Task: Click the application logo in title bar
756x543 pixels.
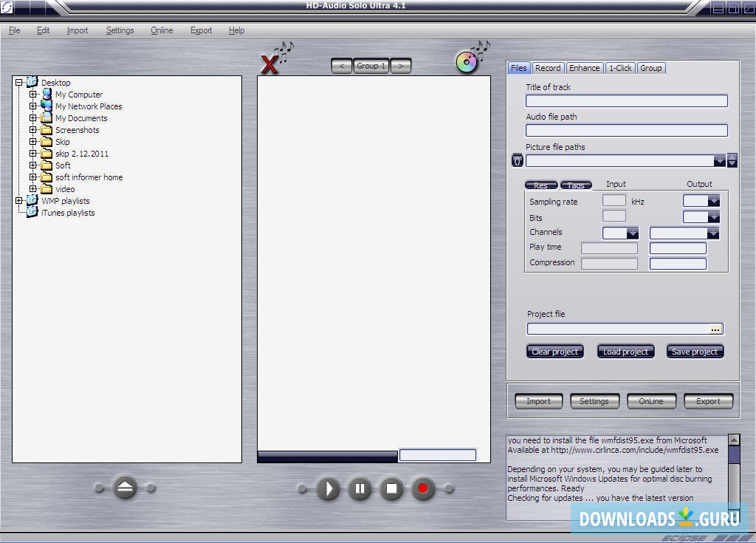Action: 6,7
